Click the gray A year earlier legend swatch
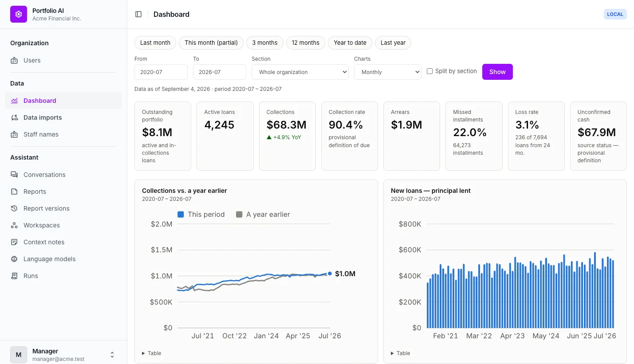This screenshot has width=634, height=364. point(240,215)
